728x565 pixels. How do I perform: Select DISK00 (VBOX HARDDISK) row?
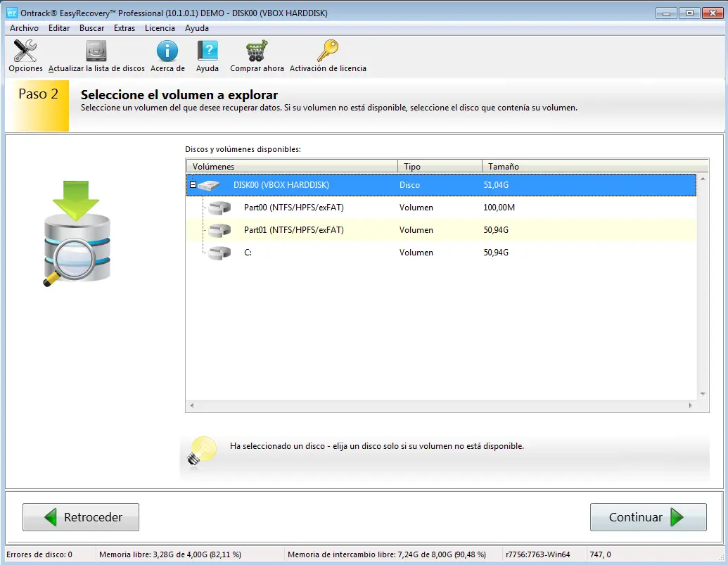(x=441, y=185)
